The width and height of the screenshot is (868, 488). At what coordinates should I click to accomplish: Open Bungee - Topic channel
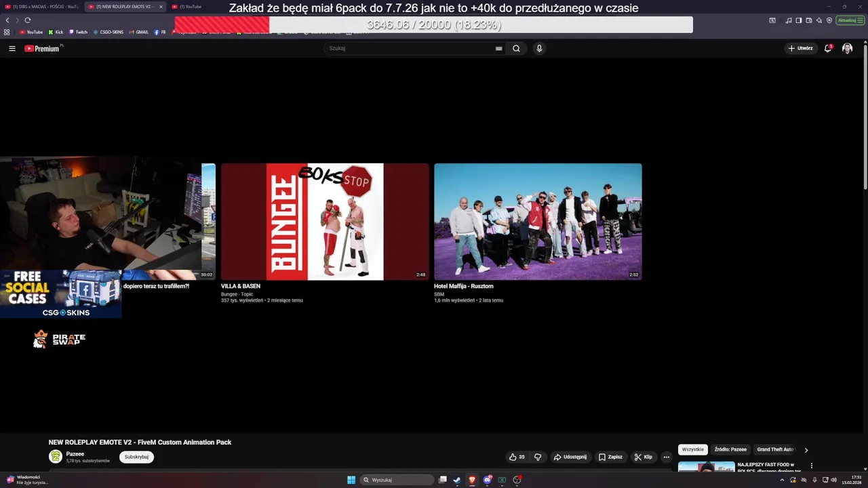pos(237,294)
